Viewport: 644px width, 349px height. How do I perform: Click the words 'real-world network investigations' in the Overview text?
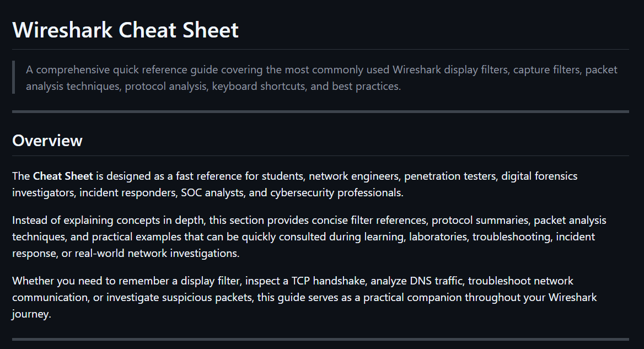click(156, 253)
